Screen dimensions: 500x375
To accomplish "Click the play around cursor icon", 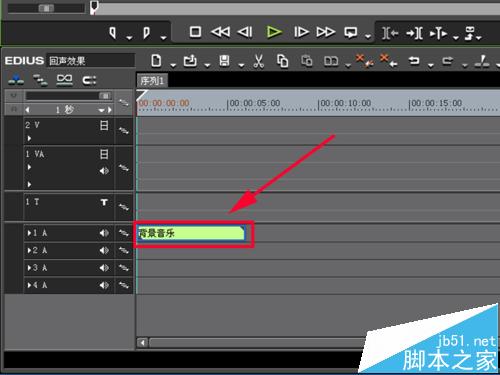I will point(438,33).
